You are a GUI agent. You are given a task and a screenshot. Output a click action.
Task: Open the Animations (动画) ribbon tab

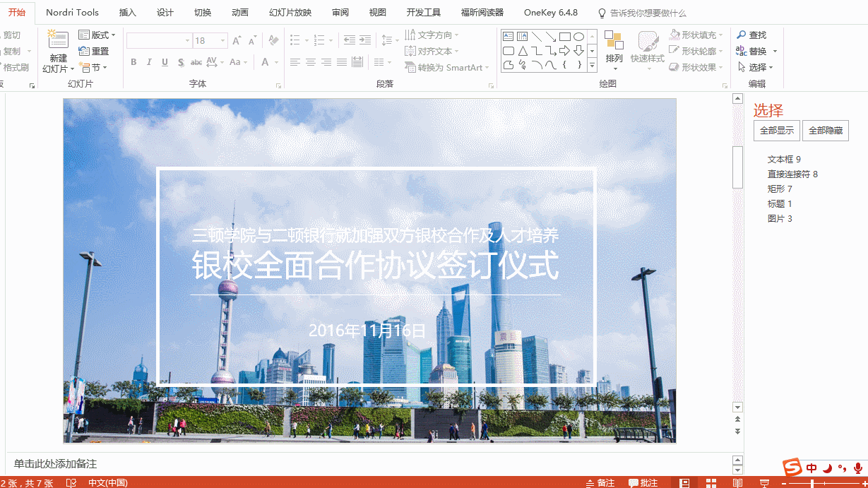(240, 13)
